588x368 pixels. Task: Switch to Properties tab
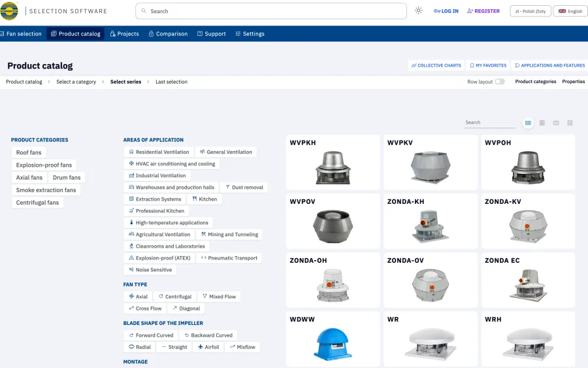(574, 82)
